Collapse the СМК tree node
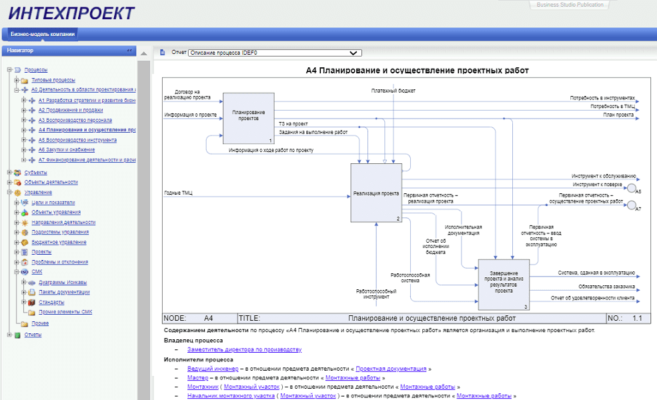The height and width of the screenshot is (400, 657). (x=16, y=272)
